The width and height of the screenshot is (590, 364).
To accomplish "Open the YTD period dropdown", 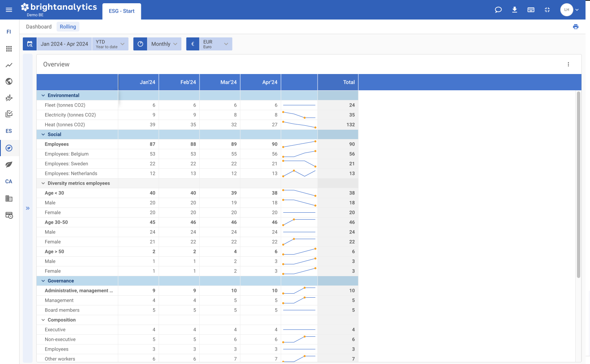I will (x=110, y=44).
